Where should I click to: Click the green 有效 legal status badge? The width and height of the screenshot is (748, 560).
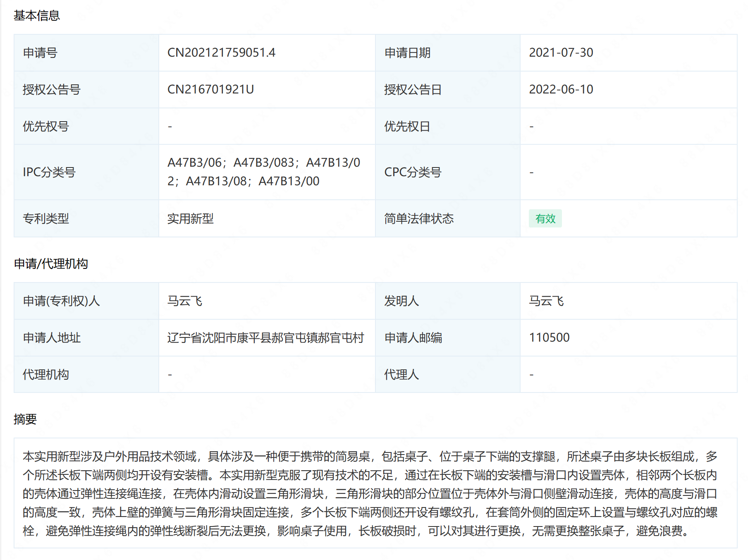pos(545,218)
